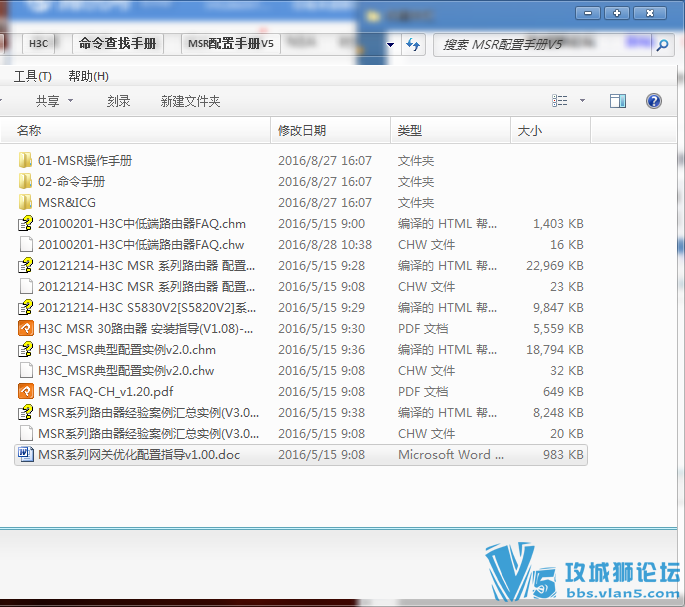Click the chm icon of H3C_MSR典型配置实例v2.0.chm
This screenshot has width=685, height=607.
click(x=25, y=349)
